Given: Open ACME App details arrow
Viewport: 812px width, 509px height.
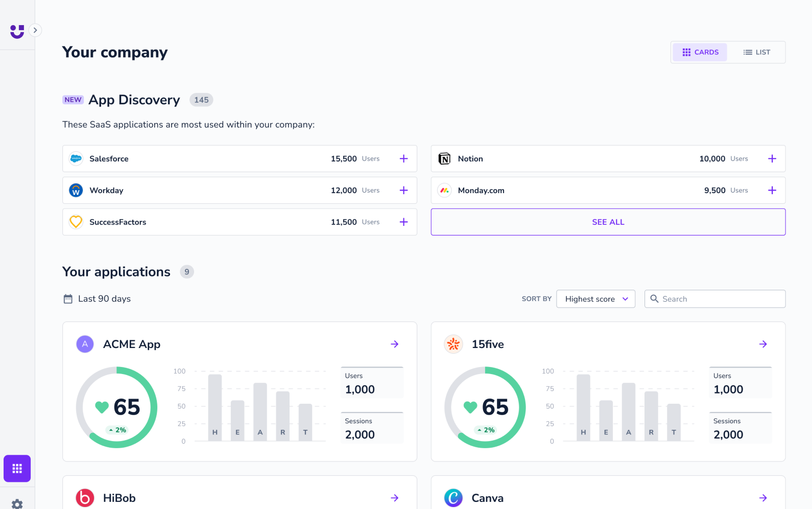Looking at the screenshot, I should pyautogui.click(x=394, y=344).
